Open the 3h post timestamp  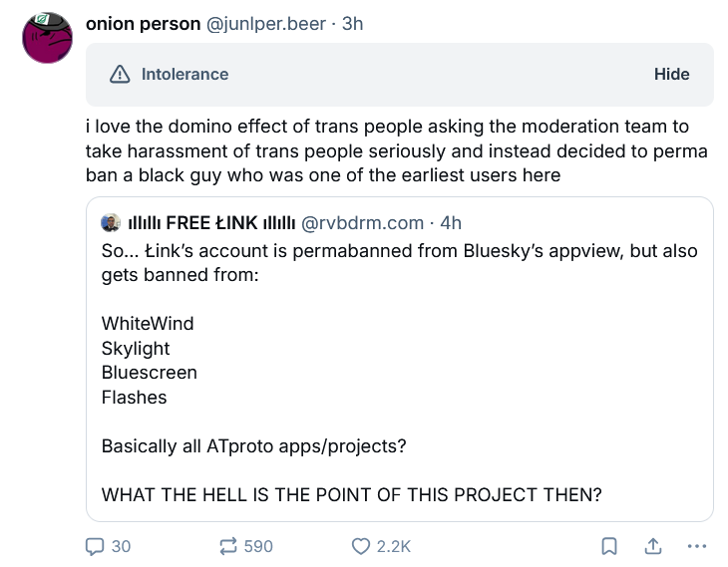(352, 24)
